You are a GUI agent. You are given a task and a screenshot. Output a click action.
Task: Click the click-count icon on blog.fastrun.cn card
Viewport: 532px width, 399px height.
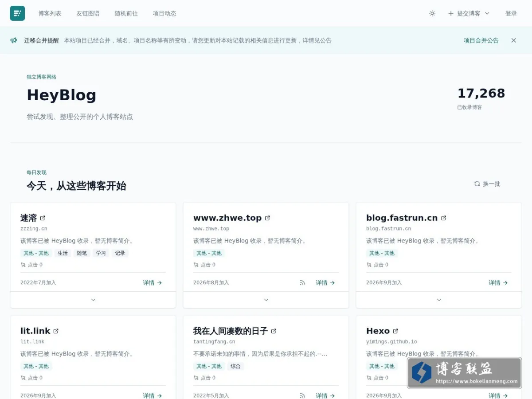369,265
